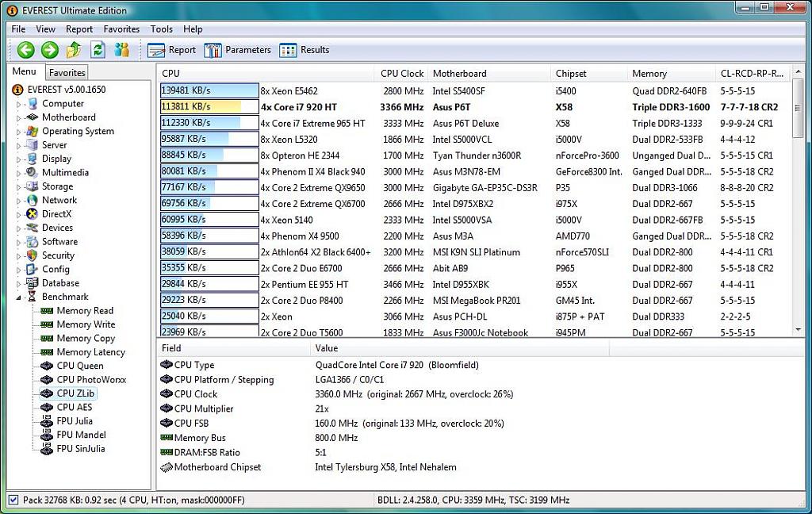Select the Operating System icon in tree

point(32,131)
